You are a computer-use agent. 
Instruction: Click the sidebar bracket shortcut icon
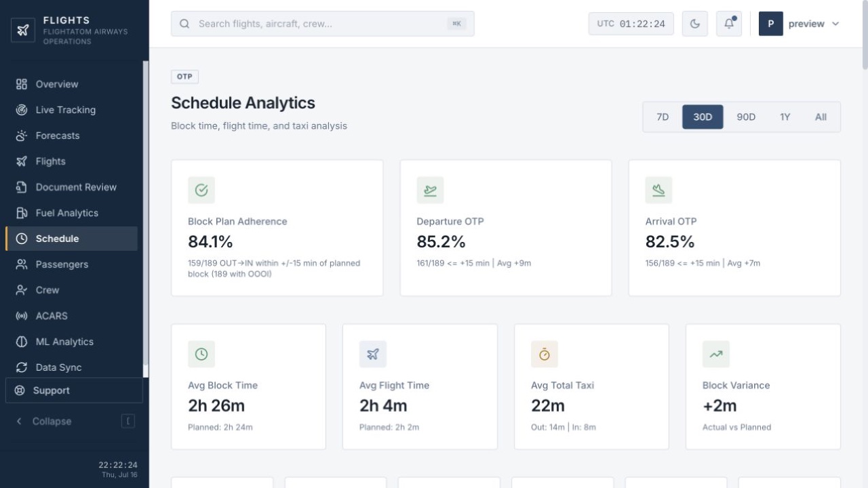(128, 421)
